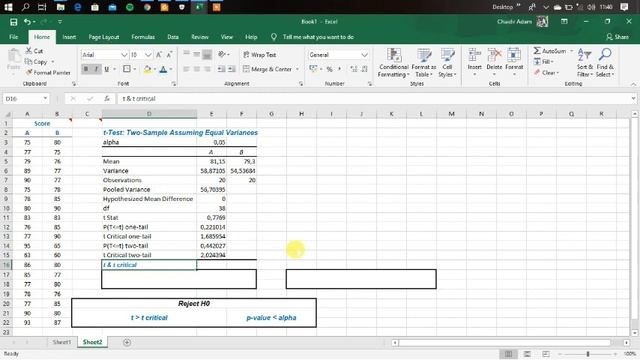Click the Copy command

(x=36, y=62)
